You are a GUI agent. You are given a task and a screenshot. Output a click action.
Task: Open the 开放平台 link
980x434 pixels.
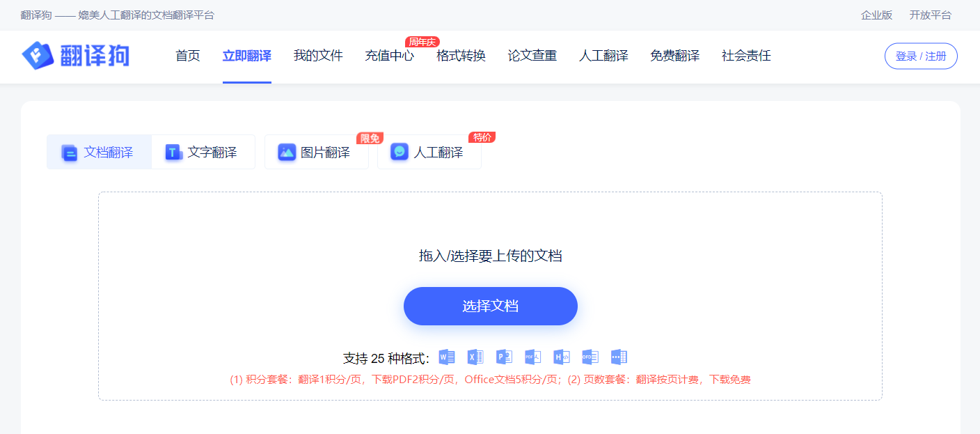(931, 13)
